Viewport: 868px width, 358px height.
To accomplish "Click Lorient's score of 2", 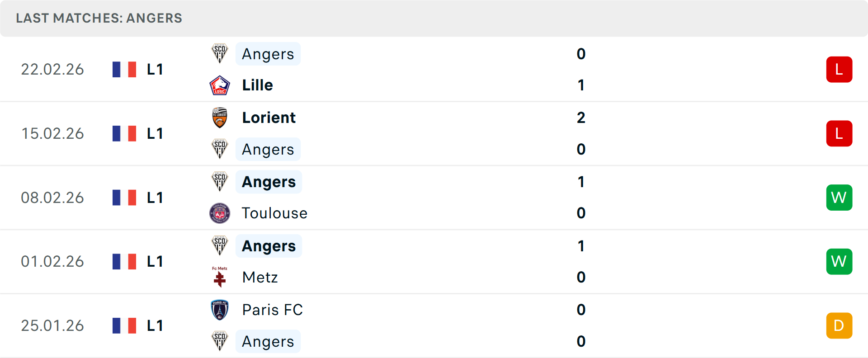I will click(581, 118).
